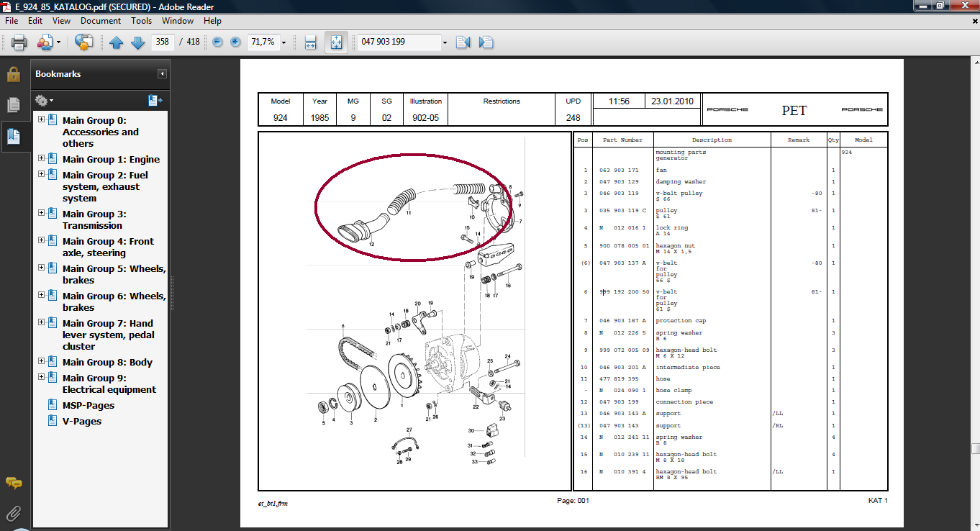Open the Comments panel icon
This screenshot has height=531, width=980.
click(13, 483)
